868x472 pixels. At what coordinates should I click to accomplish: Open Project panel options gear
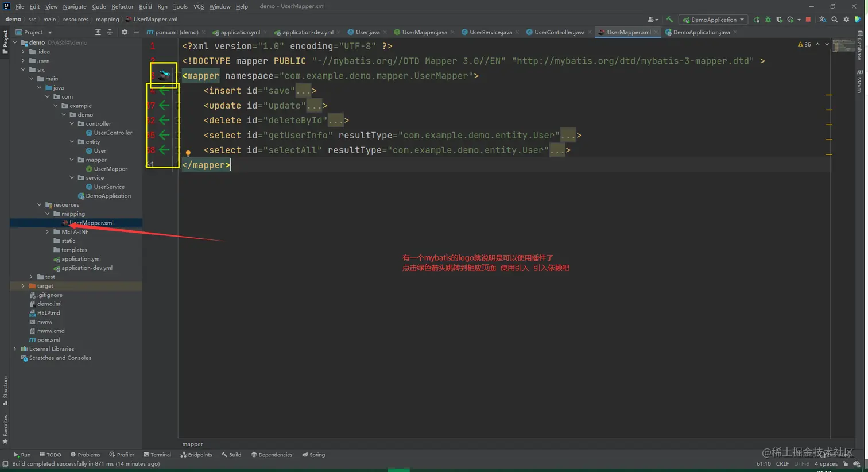pyautogui.click(x=125, y=32)
